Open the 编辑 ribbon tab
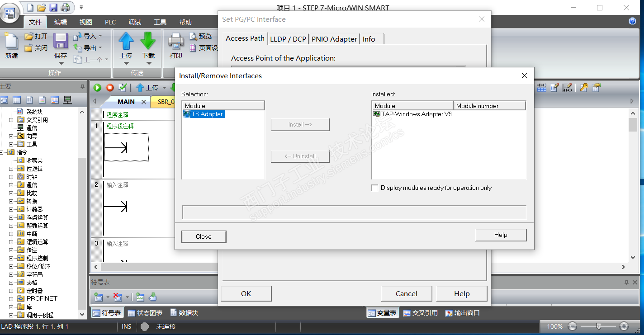 pos(61,22)
